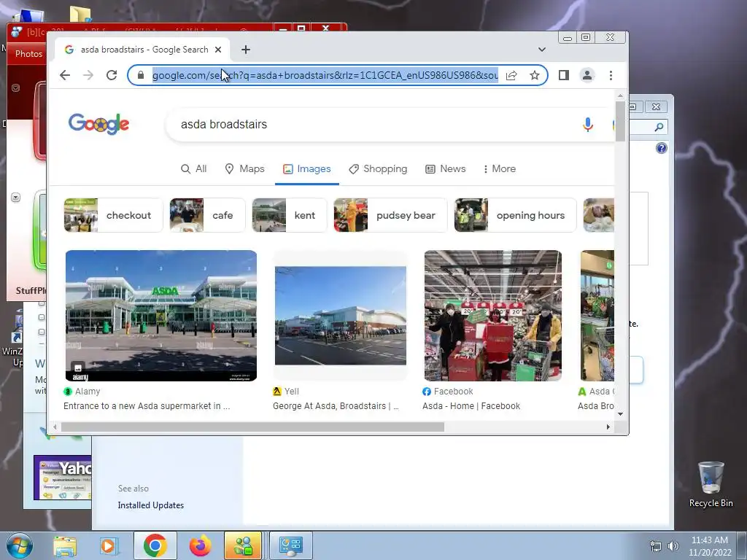The image size is (747, 560).
Task: Open George At Asda, Broadstairs link
Action: 336,405
